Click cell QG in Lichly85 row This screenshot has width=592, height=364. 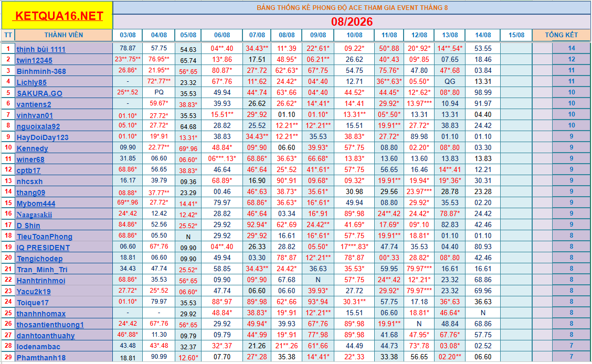click(x=450, y=81)
